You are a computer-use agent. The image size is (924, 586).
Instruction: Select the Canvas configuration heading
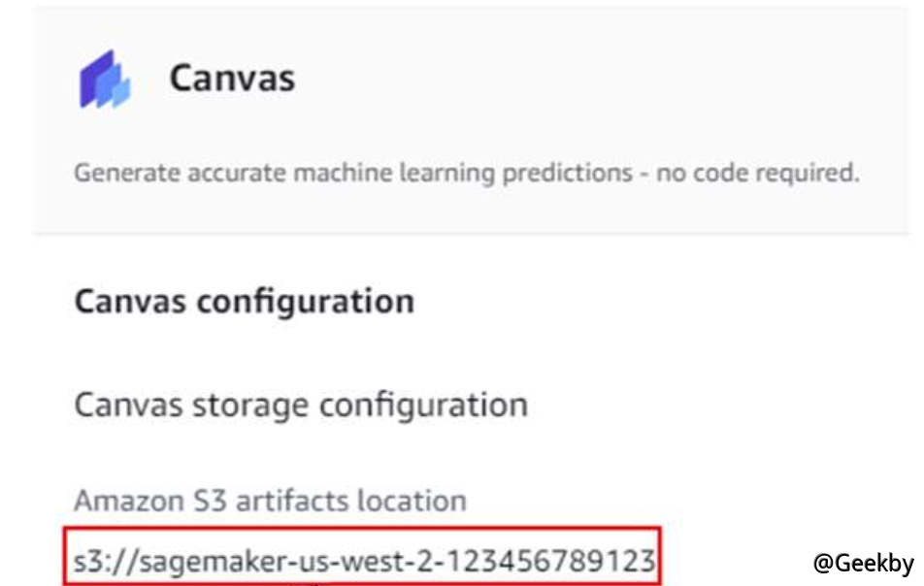245,302
